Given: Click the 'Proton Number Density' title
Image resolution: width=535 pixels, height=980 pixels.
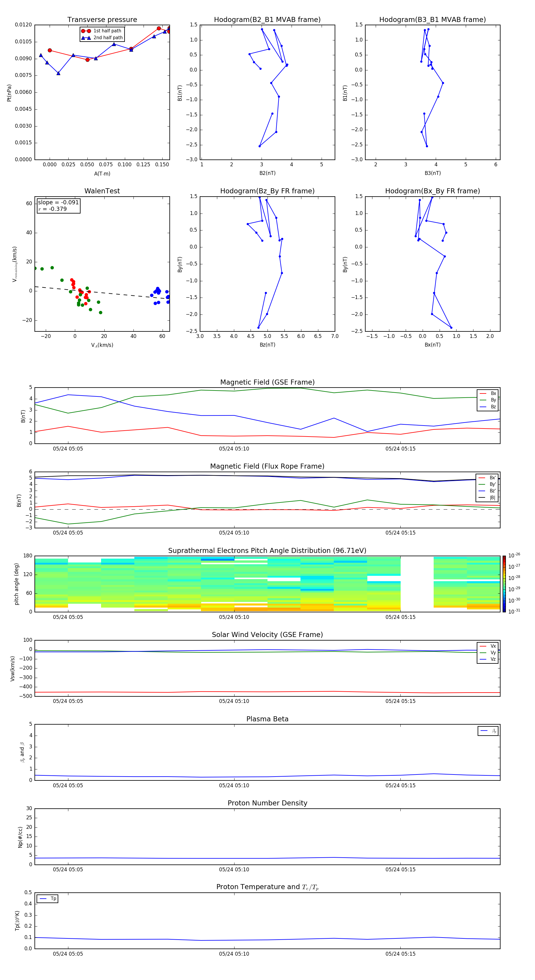Looking at the screenshot, I should (x=267, y=803).
